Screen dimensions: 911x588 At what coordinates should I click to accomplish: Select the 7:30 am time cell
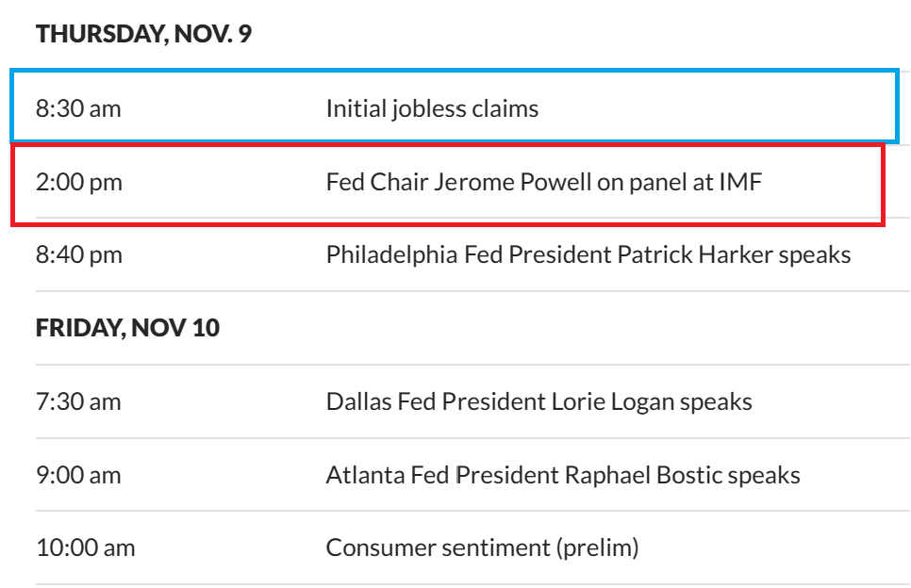[78, 401]
